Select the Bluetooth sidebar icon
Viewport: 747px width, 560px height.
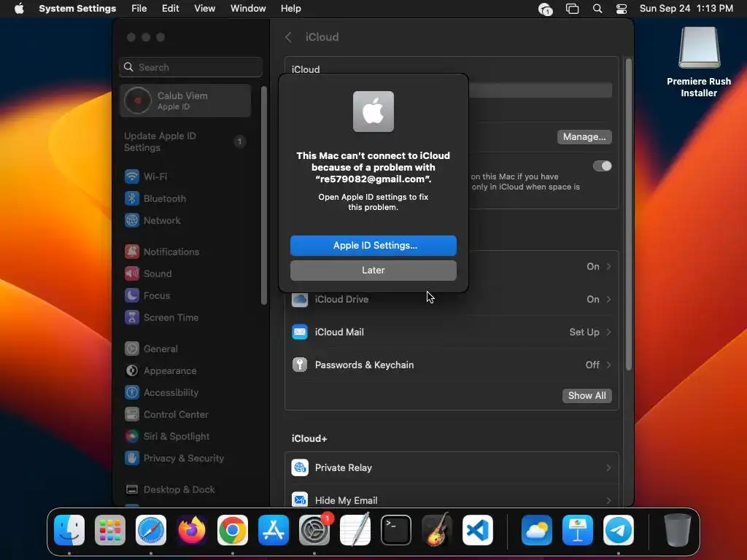[x=132, y=198]
